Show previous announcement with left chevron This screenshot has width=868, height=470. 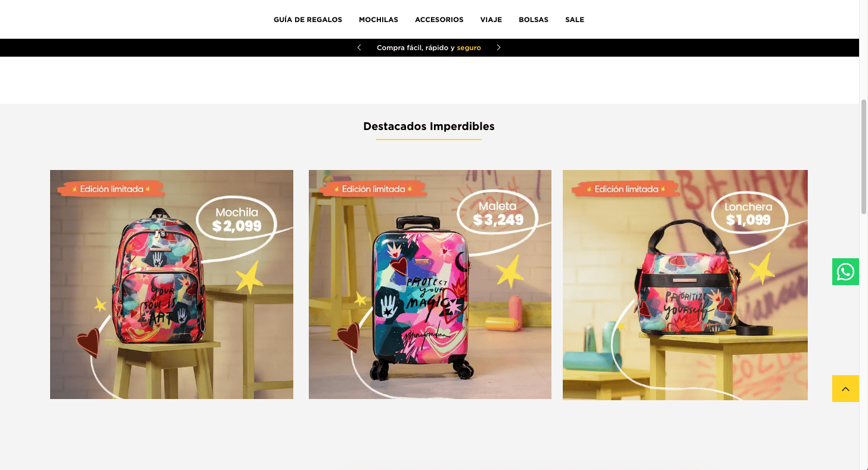(359, 48)
